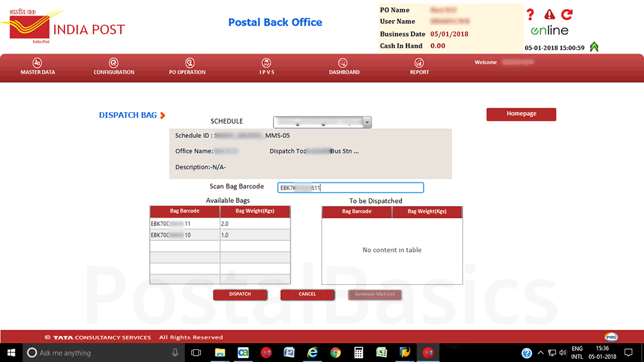Viewport: 644px width, 362px height.
Task: Click the green double-chevron collapse header icon
Action: pyautogui.click(x=594, y=46)
